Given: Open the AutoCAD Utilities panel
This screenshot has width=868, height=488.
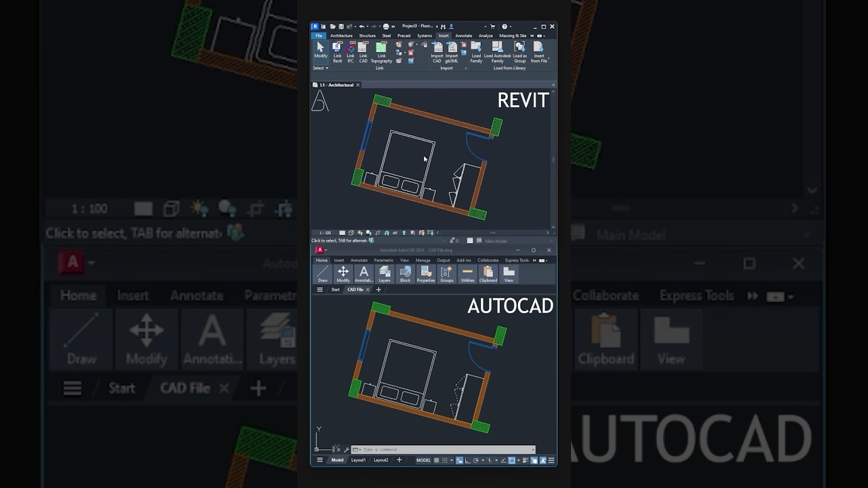Looking at the screenshot, I should click(468, 274).
